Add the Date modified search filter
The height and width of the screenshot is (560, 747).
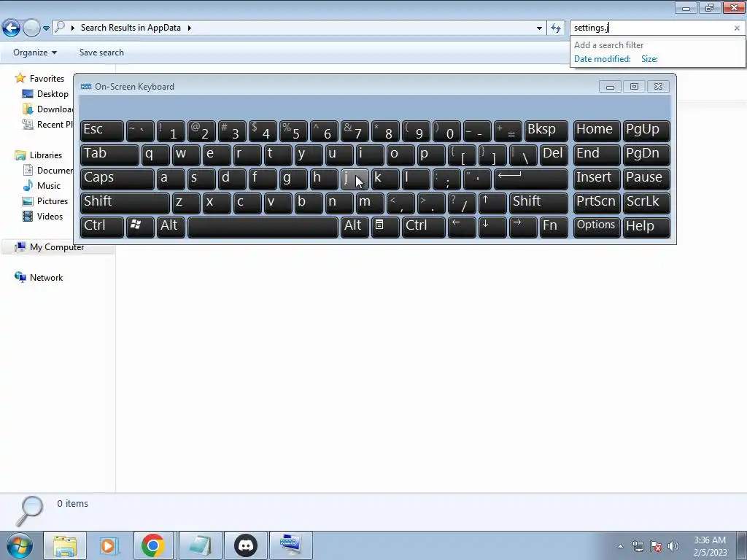click(602, 59)
